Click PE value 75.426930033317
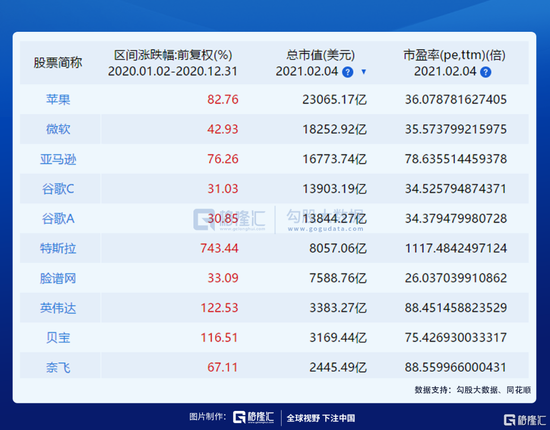 tap(456, 338)
